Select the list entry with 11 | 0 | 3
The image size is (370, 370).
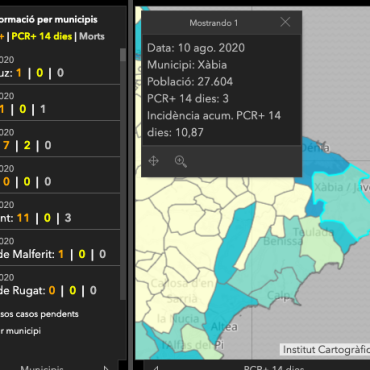(x=59, y=212)
